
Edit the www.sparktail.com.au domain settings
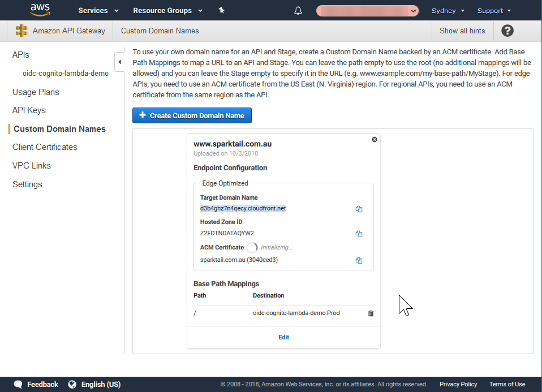click(283, 337)
